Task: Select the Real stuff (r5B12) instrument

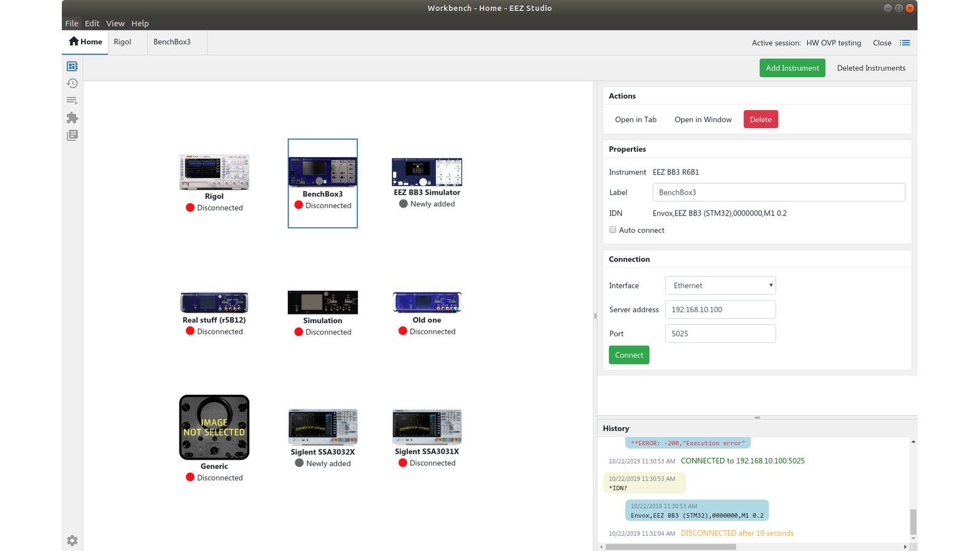Action: pyautogui.click(x=214, y=314)
